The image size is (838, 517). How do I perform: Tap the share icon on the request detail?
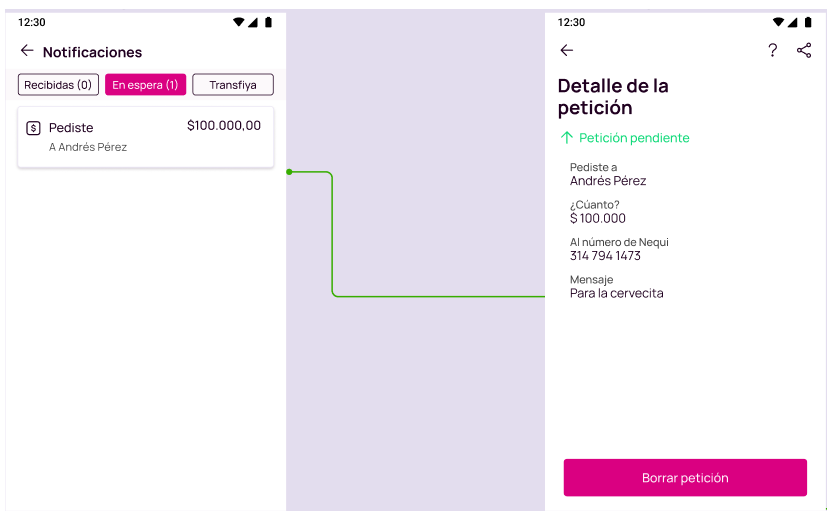804,50
